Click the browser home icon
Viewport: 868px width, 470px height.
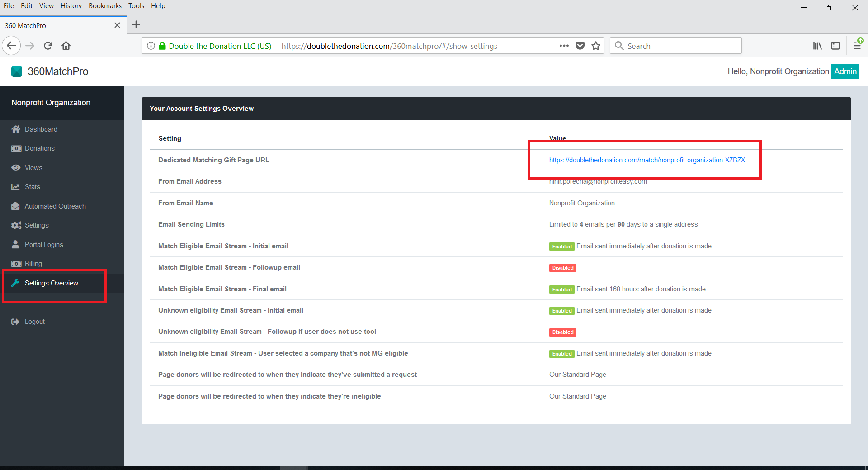coord(66,46)
